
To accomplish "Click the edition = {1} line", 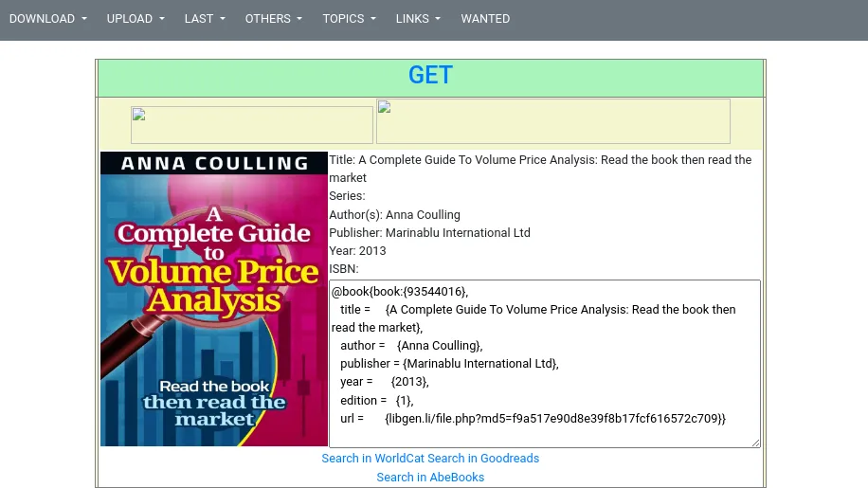I will click(377, 400).
